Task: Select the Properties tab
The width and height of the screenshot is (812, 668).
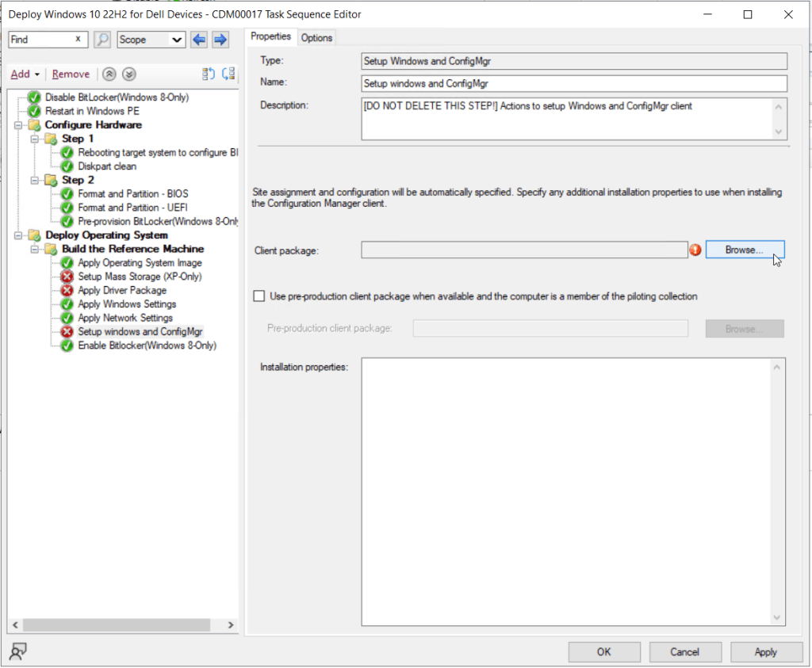Action: coord(271,36)
